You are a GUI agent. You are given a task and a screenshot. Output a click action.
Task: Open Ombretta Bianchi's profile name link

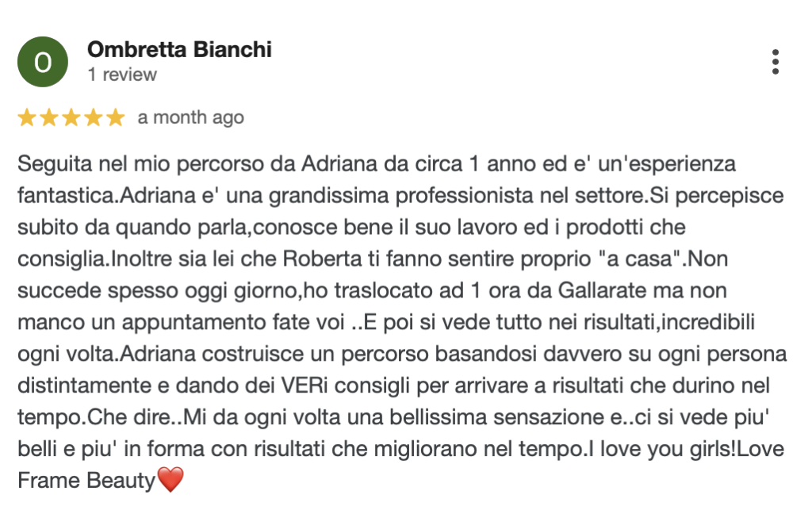[179, 49]
